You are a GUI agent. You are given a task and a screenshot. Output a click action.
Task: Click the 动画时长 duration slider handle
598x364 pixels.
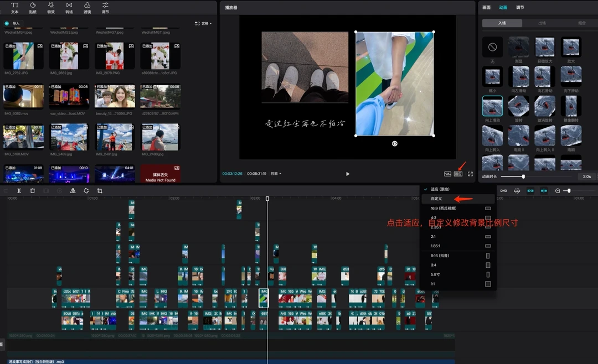(x=523, y=176)
